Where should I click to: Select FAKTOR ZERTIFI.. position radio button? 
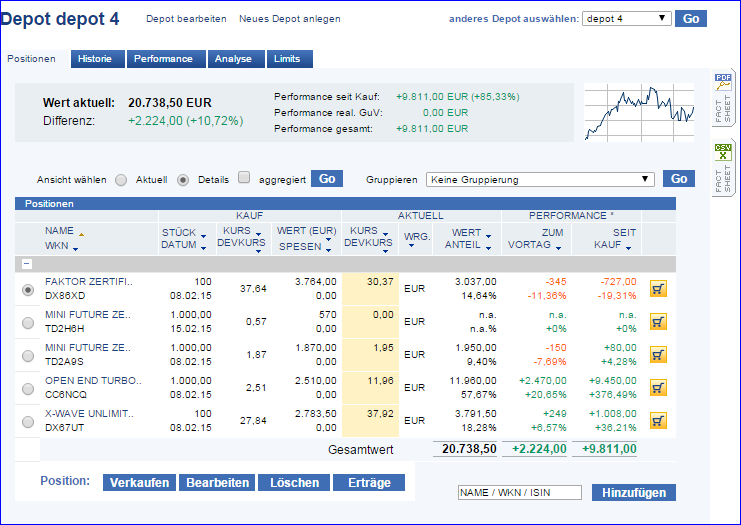click(28, 290)
